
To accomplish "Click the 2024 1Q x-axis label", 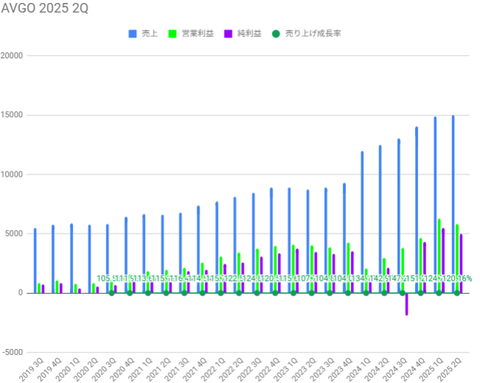I will pyautogui.click(x=358, y=369).
